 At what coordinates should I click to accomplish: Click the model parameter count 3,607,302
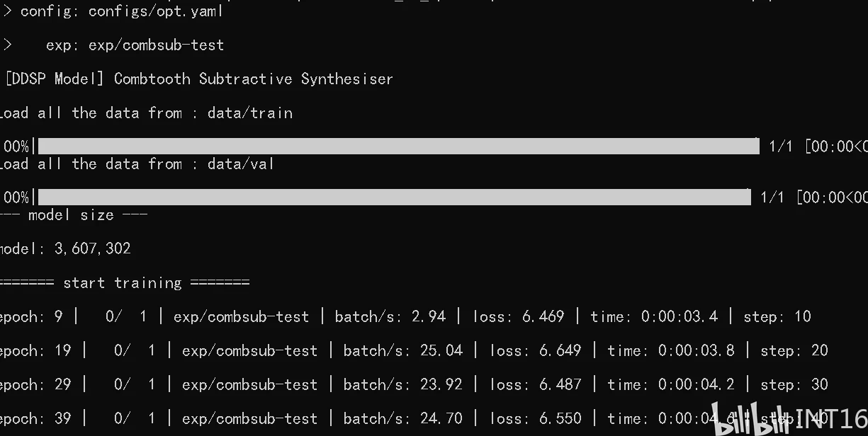pos(92,248)
